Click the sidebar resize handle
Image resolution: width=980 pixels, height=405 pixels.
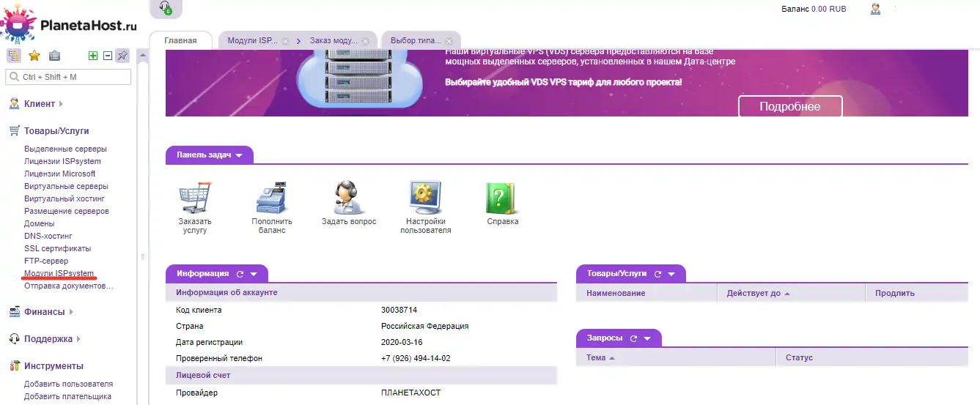pos(143,256)
